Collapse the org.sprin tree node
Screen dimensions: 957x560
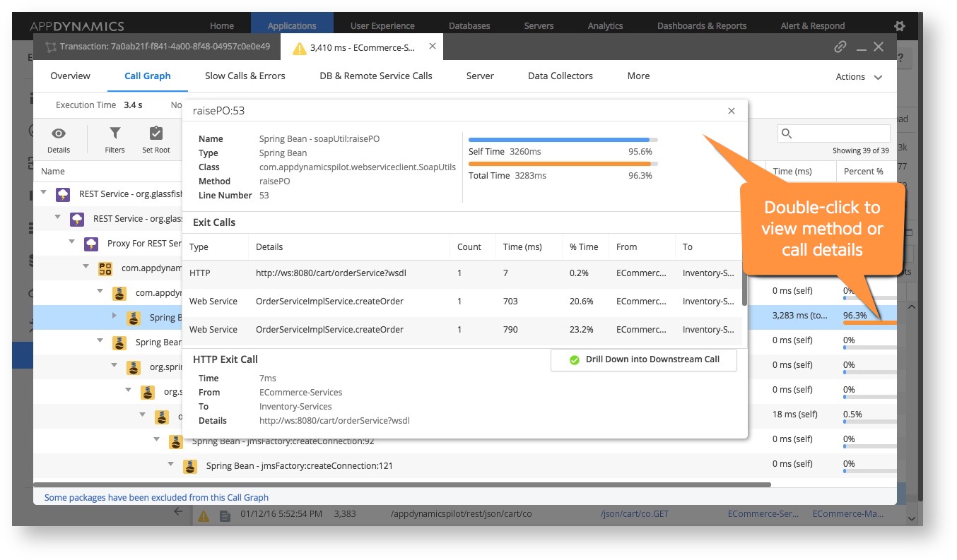[115, 366]
